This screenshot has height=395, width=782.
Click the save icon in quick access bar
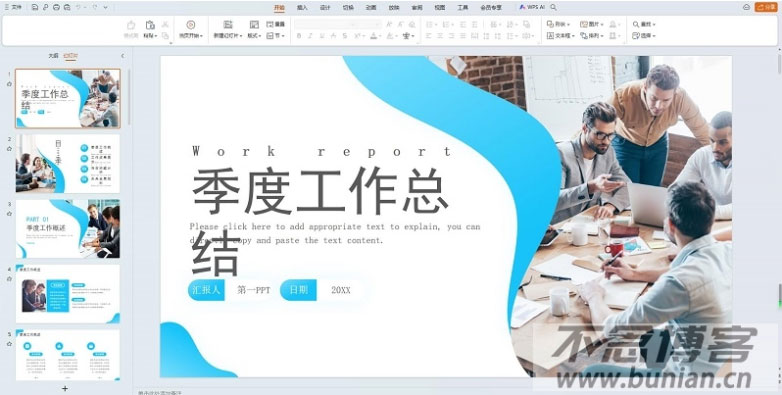(34, 7)
